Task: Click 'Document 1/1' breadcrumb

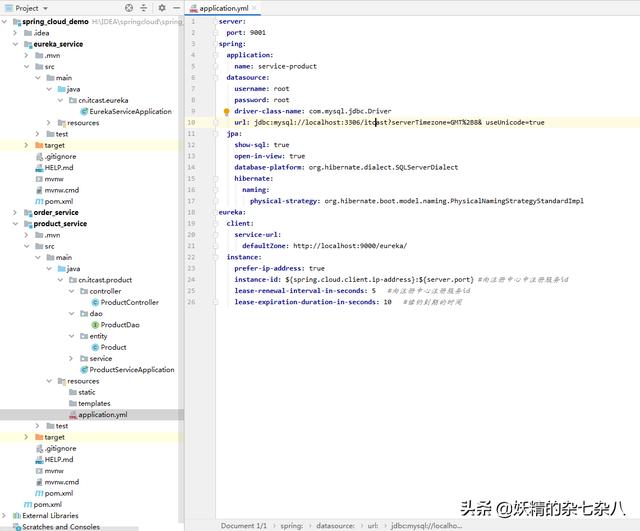Action: tap(244, 526)
